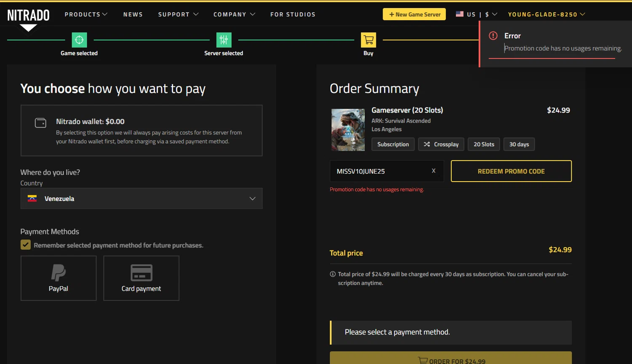Screen dimensions: 632x364
Task: Click the Crossplay shuffle icon
Action: coord(427,144)
